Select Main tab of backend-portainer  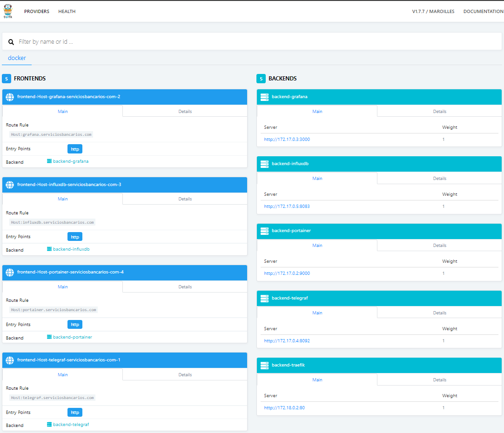[317, 246]
